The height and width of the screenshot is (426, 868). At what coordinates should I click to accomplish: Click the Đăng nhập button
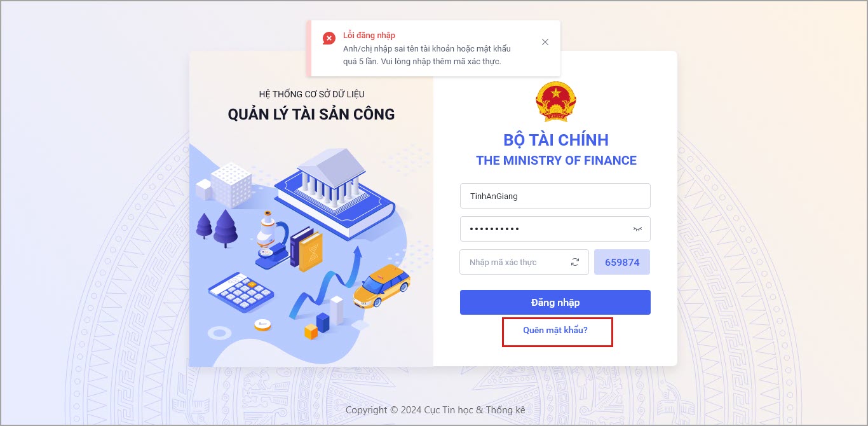click(555, 302)
